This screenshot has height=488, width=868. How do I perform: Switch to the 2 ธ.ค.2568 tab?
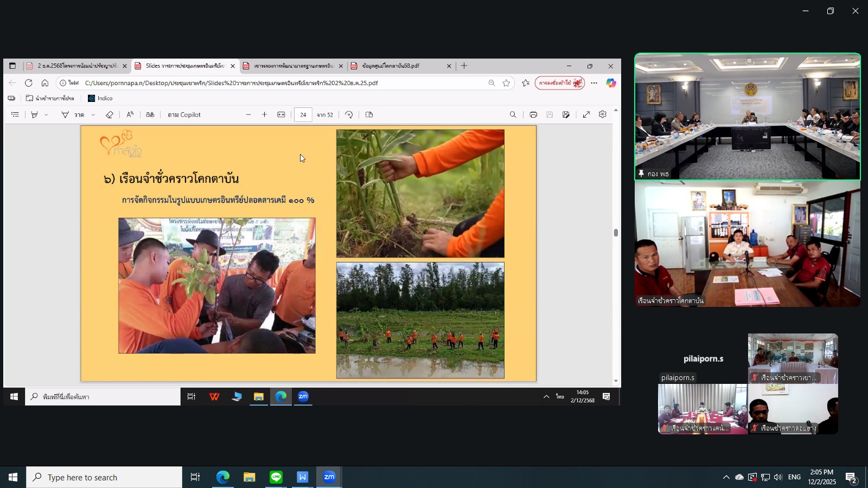(x=76, y=66)
